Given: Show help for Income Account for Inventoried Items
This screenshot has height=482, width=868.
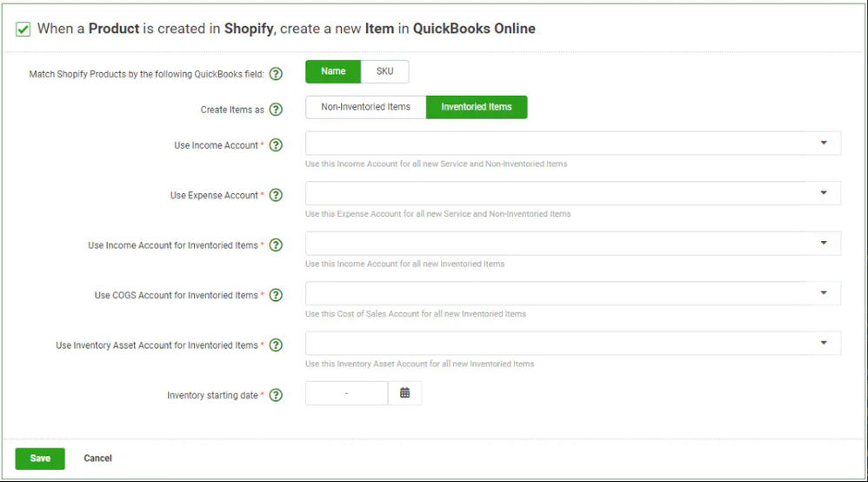Looking at the screenshot, I should click(x=276, y=245).
